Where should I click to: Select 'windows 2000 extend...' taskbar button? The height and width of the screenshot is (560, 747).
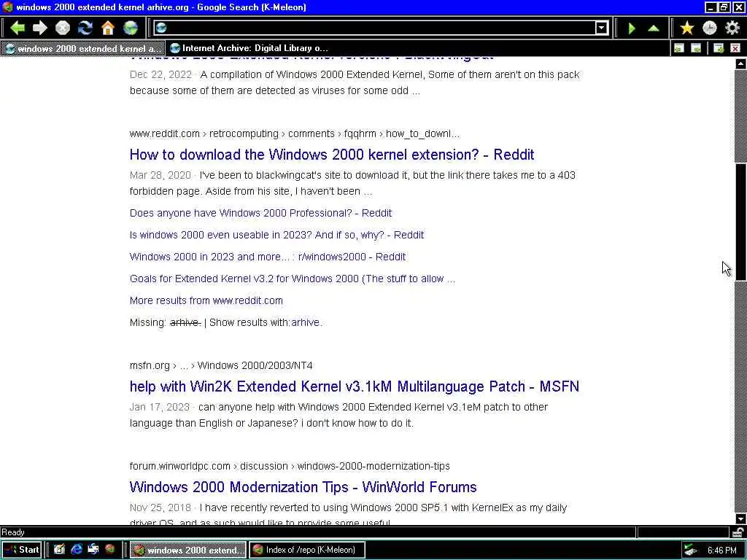coord(188,550)
